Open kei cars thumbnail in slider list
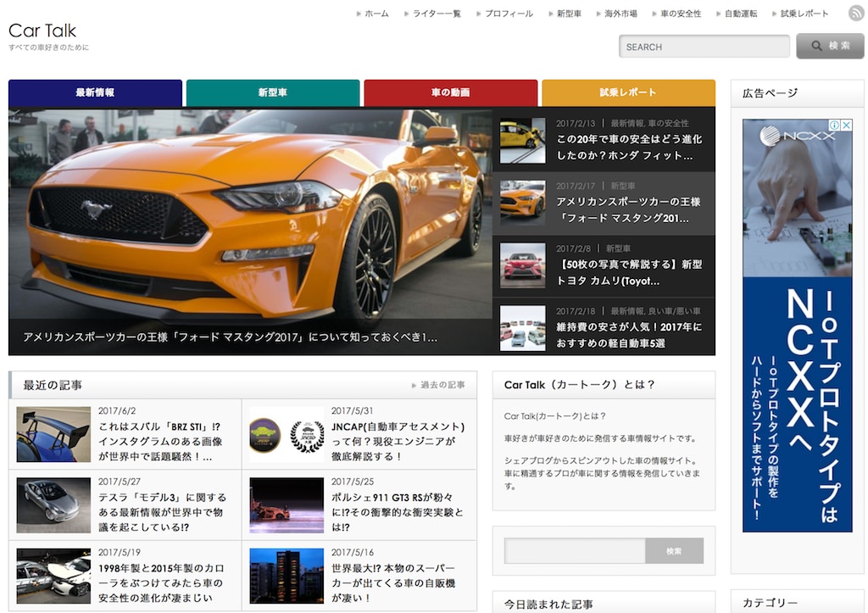The width and height of the screenshot is (868, 613). click(522, 328)
